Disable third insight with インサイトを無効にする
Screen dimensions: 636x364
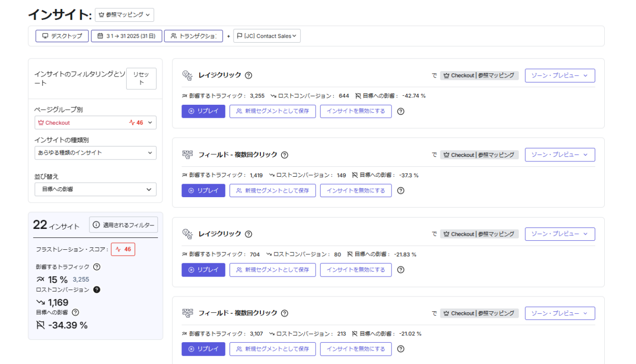pos(355,270)
